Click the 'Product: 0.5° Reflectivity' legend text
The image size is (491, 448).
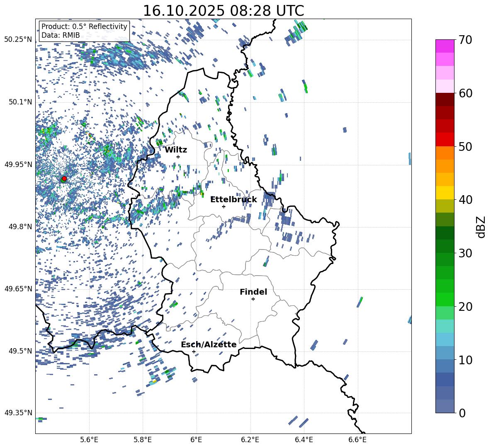pos(84,27)
